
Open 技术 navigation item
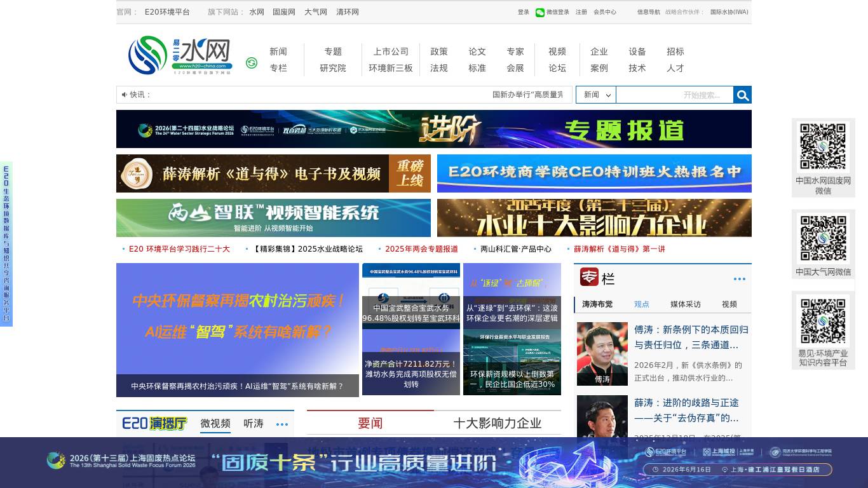tap(637, 68)
